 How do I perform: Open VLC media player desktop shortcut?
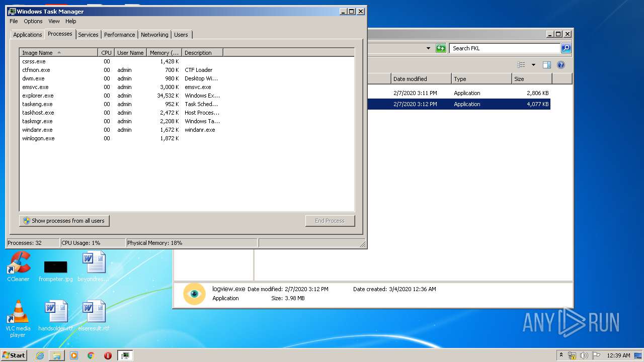coord(18,319)
